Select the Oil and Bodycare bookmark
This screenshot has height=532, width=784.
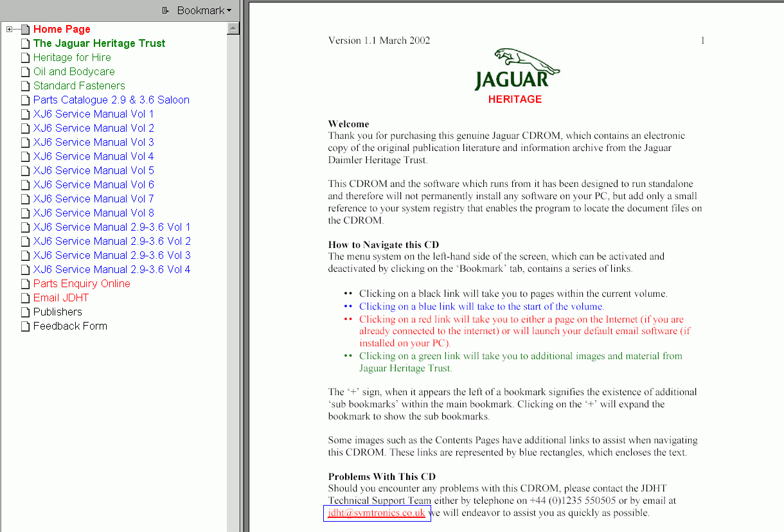(74, 71)
